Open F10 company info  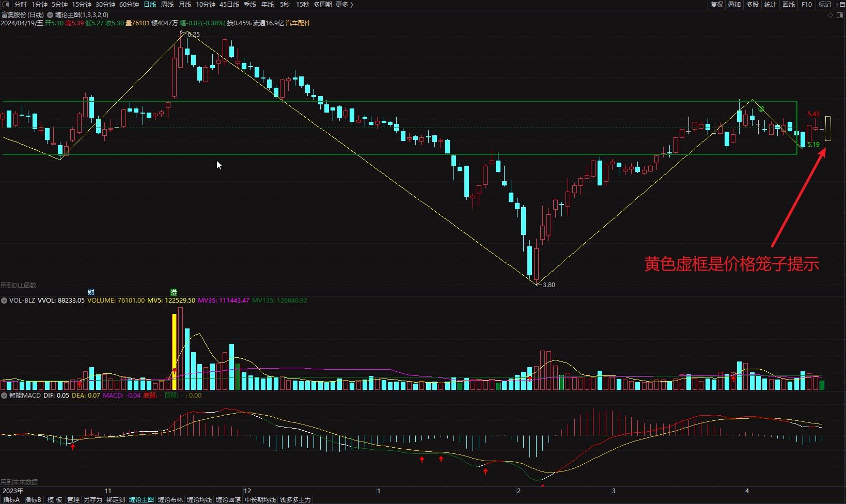(x=807, y=4)
